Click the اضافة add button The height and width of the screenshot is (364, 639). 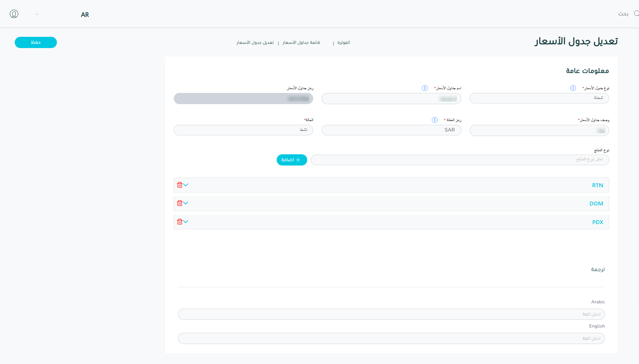[291, 160]
